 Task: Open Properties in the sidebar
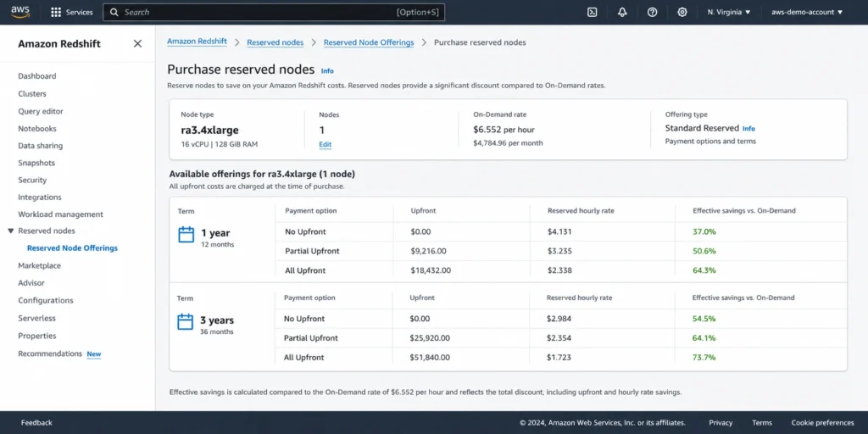tap(37, 336)
